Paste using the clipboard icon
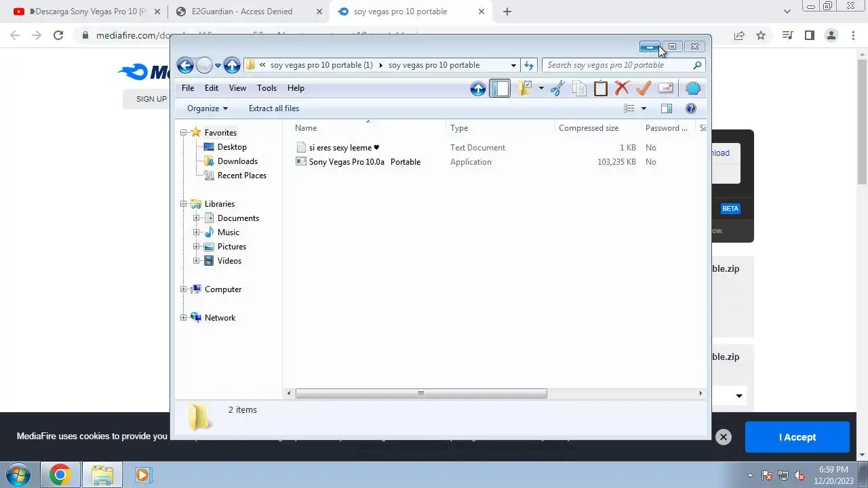This screenshot has width=868, height=488. (601, 88)
